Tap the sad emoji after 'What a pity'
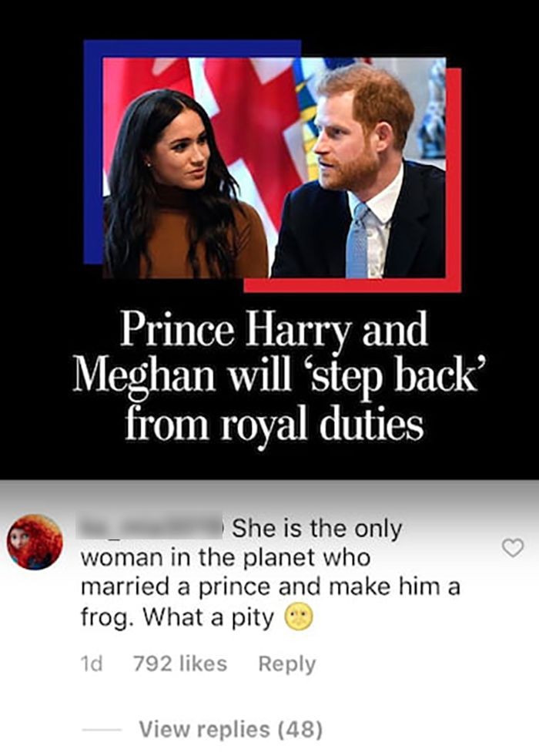 tap(300, 617)
